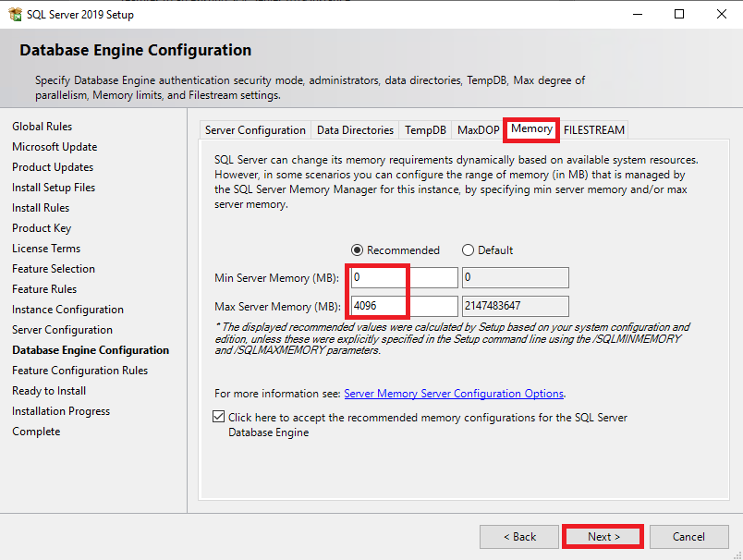
Task: Click the Next button
Action: [x=603, y=537]
